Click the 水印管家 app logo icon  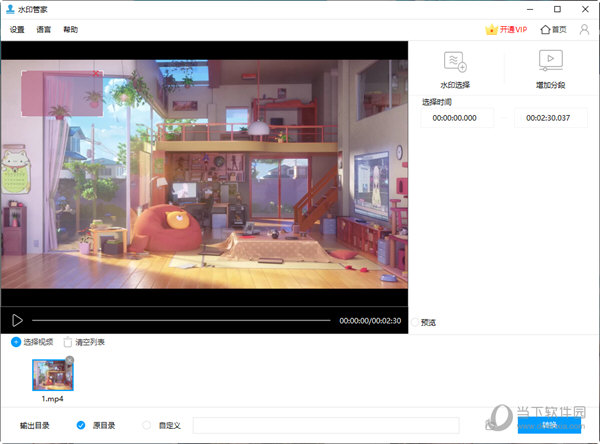tap(10, 9)
